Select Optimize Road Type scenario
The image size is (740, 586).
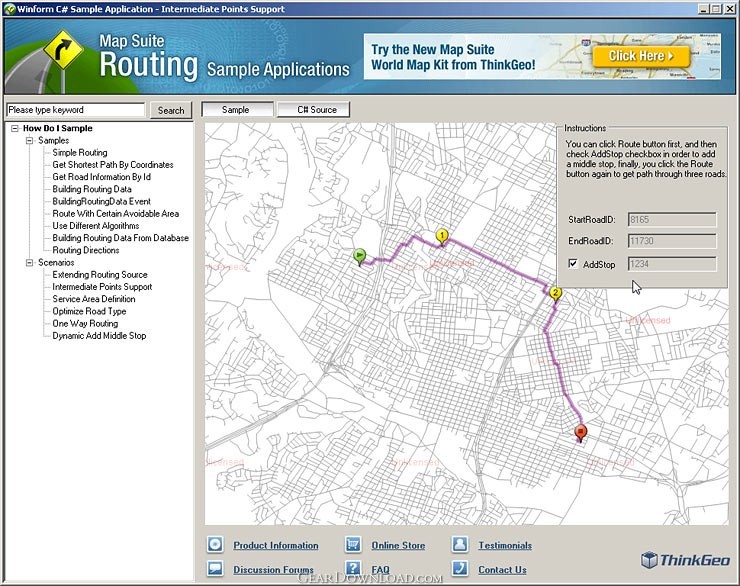click(89, 311)
